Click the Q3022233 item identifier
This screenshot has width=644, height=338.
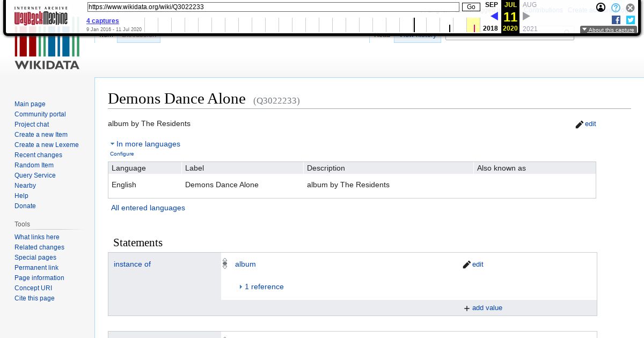pos(276,101)
